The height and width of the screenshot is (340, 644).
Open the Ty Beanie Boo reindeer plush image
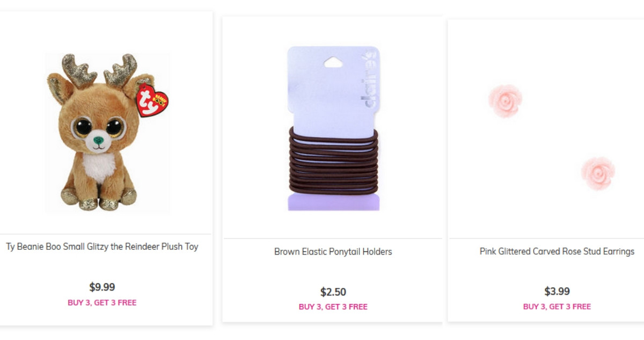click(x=107, y=133)
